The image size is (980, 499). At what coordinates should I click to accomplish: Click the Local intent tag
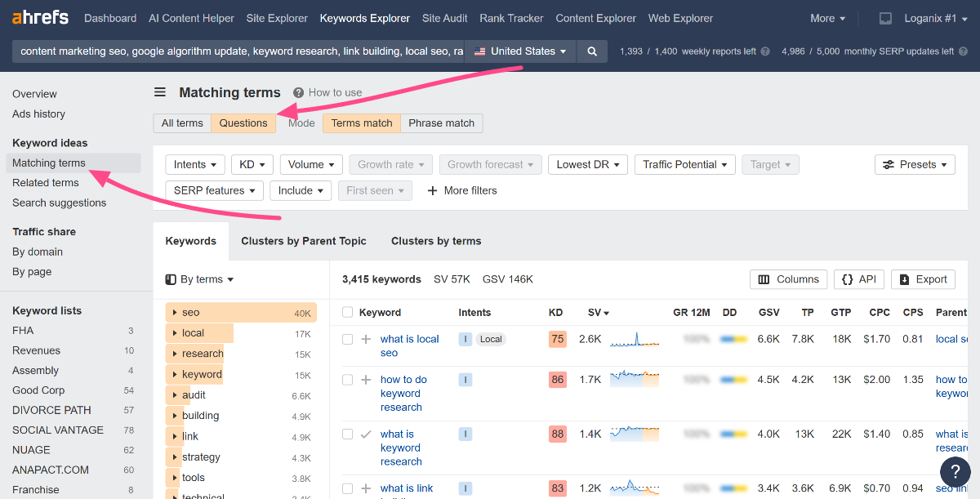pos(491,339)
